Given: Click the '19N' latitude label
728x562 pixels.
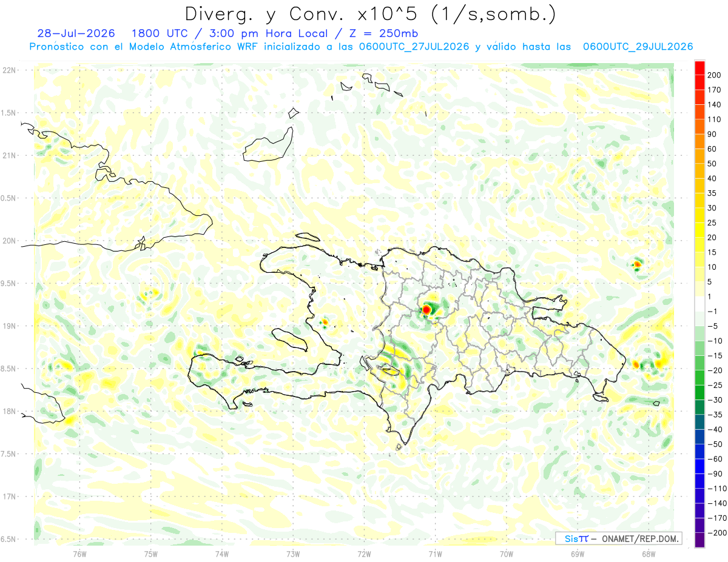Looking at the screenshot, I should (8, 326).
